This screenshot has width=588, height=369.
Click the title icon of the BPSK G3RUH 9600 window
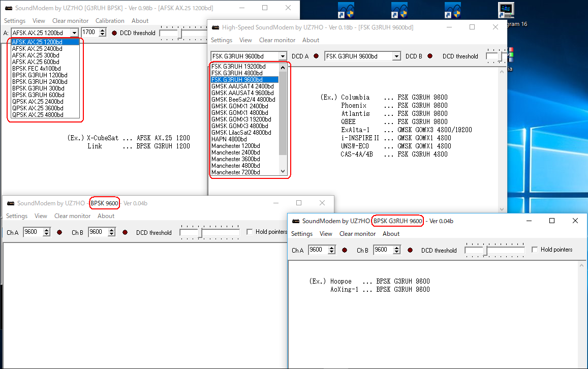click(296, 221)
